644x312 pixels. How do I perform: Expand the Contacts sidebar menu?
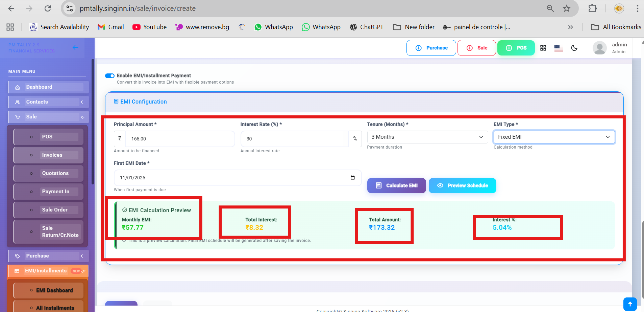click(48, 102)
